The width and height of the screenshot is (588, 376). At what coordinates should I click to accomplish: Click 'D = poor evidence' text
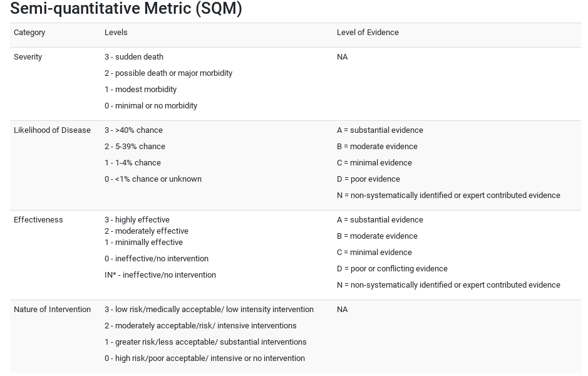368,179
